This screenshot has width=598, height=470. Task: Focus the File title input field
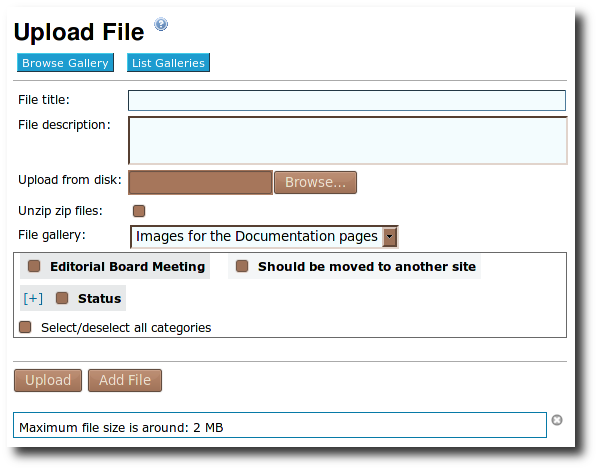[x=347, y=100]
